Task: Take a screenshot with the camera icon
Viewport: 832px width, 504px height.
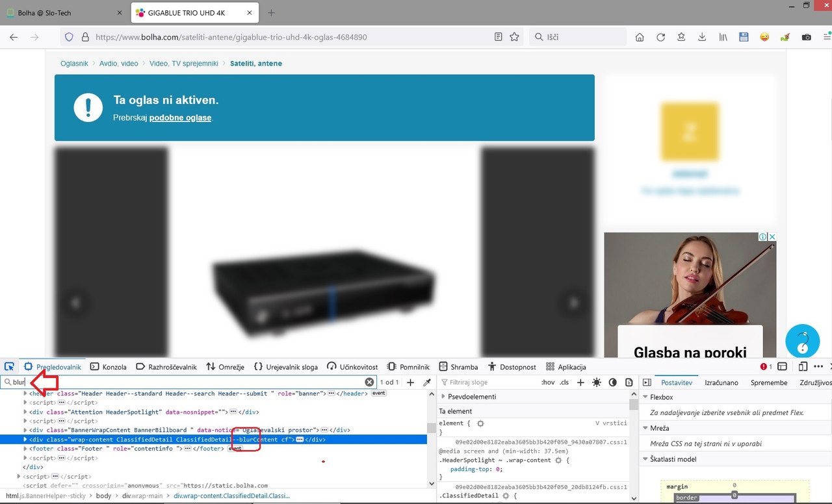Action: coord(806,37)
